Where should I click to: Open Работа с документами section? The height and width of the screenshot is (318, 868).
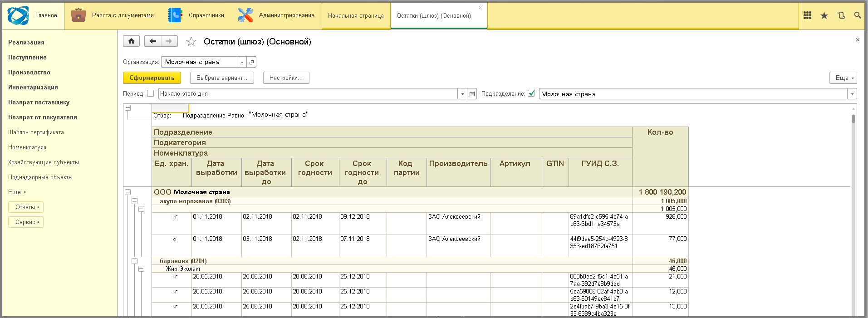click(113, 15)
